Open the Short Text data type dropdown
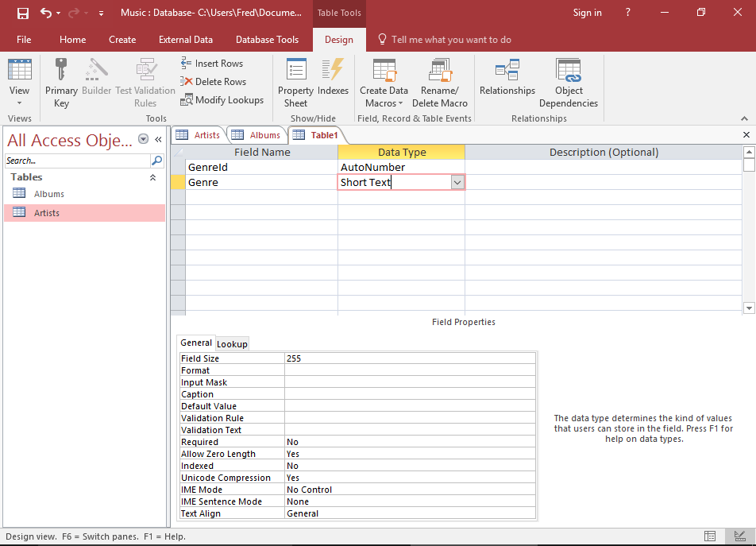Image resolution: width=756 pixels, height=546 pixels. point(457,183)
